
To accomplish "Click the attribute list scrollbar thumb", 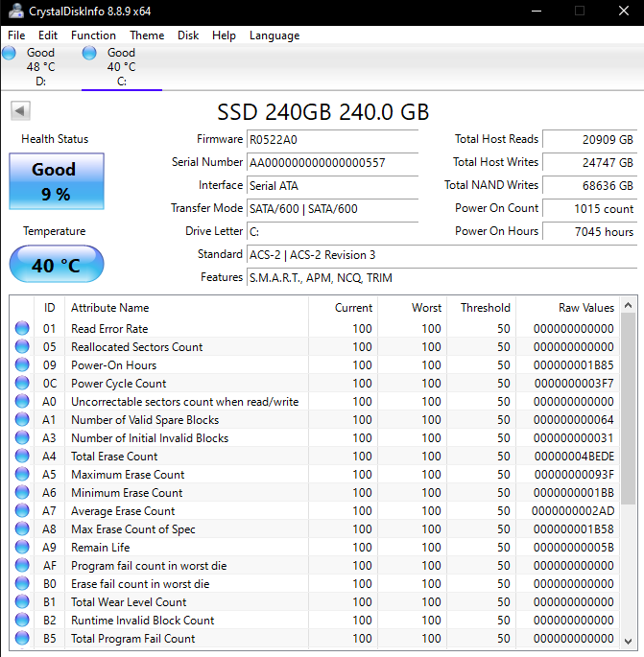I will 628,409.
